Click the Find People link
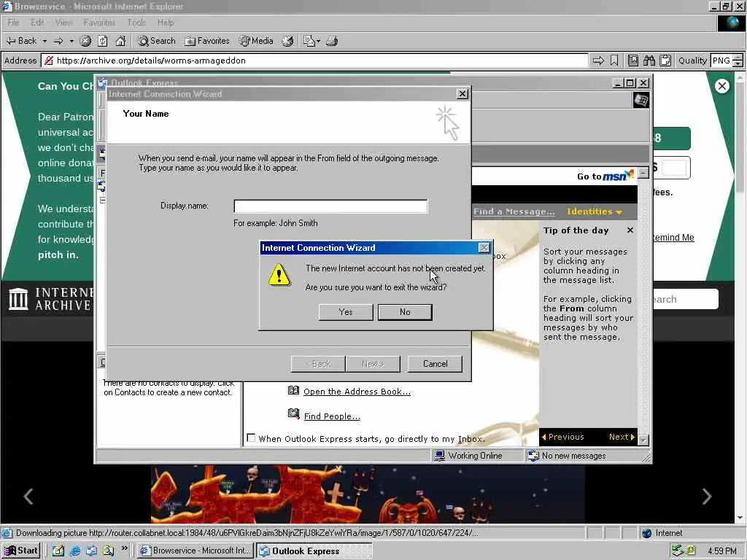The image size is (747, 560). pyautogui.click(x=332, y=416)
